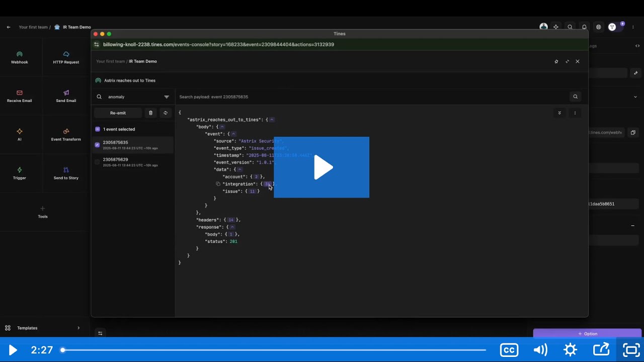The image size is (644, 362).
Task: Select the Send to Story action tile
Action: pos(66,173)
